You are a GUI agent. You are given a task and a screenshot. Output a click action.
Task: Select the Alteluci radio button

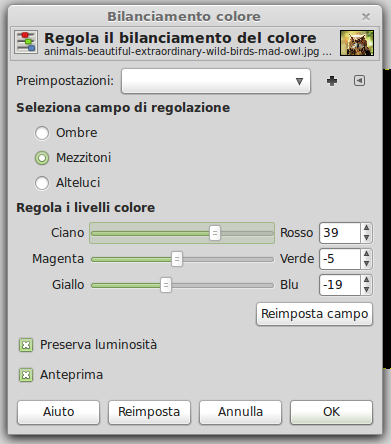42,183
